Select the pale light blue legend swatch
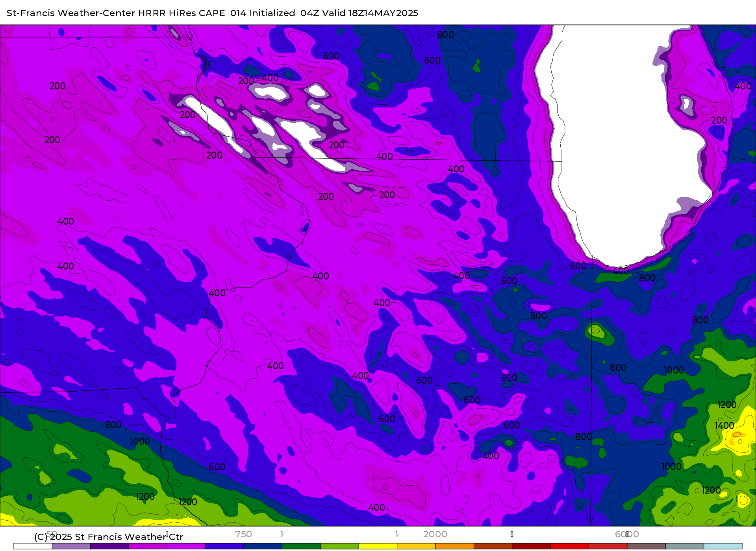The image size is (756, 551). pyautogui.click(x=723, y=546)
